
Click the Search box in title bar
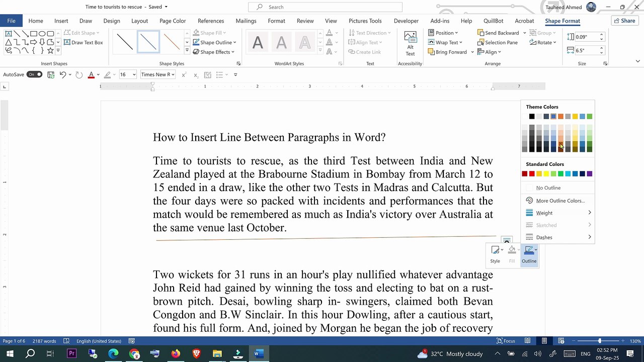pos(325,7)
